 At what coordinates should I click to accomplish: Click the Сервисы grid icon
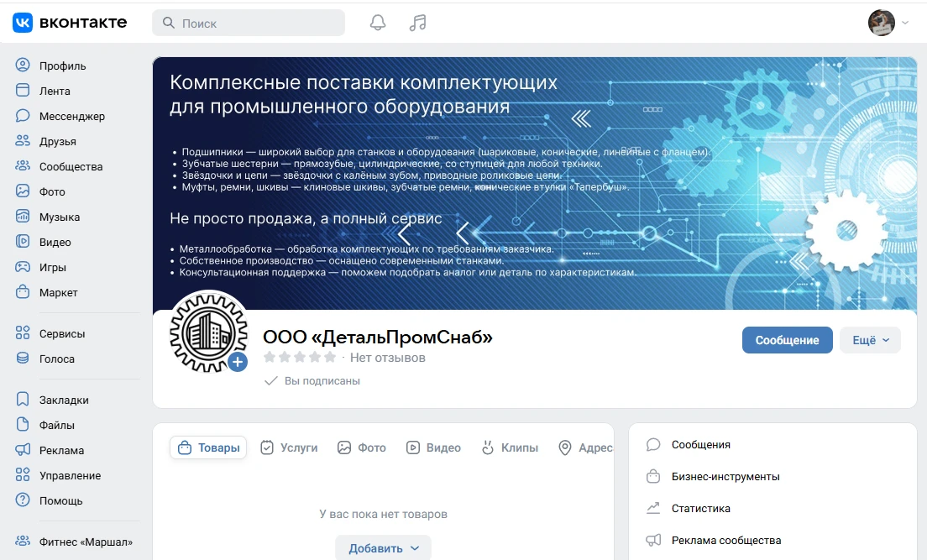coord(23,333)
